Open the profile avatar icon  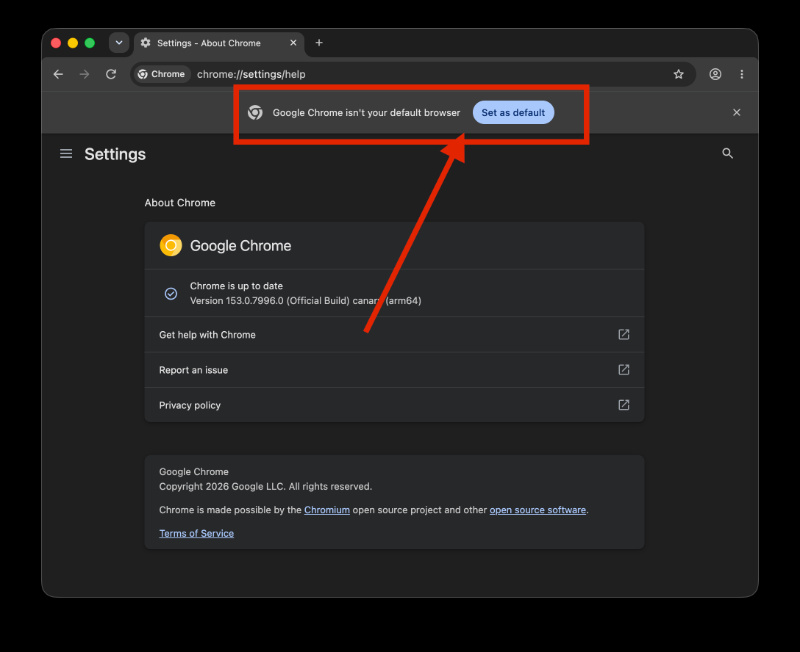[715, 74]
